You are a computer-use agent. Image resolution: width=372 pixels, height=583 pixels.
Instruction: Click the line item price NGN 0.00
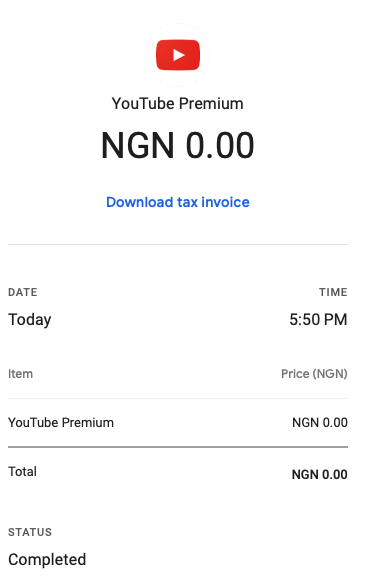coord(320,423)
